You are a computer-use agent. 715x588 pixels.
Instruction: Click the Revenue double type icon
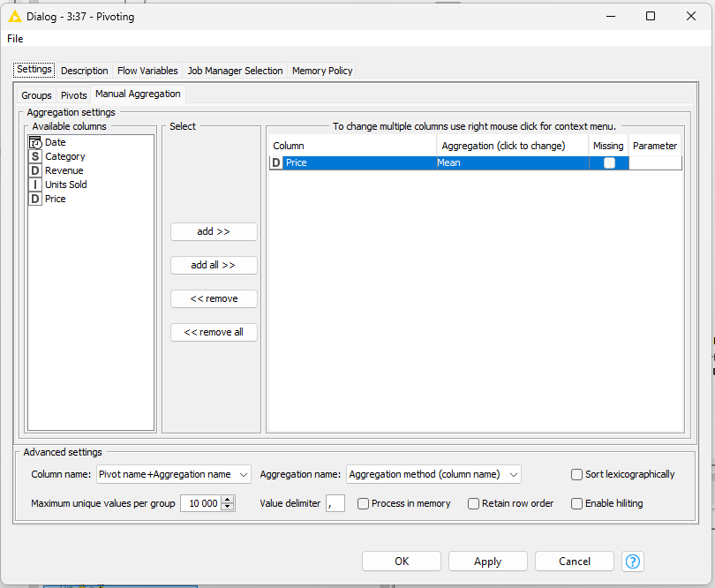35,170
